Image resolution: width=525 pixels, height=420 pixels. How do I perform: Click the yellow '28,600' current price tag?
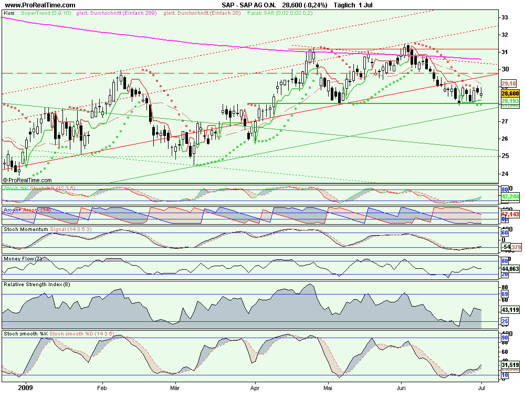click(x=510, y=93)
